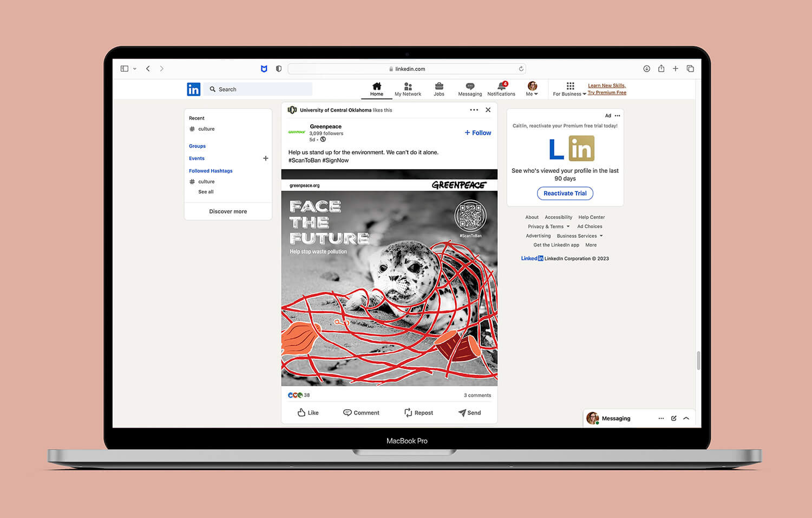
Task: Open Followed Hashtags link
Action: tap(211, 171)
